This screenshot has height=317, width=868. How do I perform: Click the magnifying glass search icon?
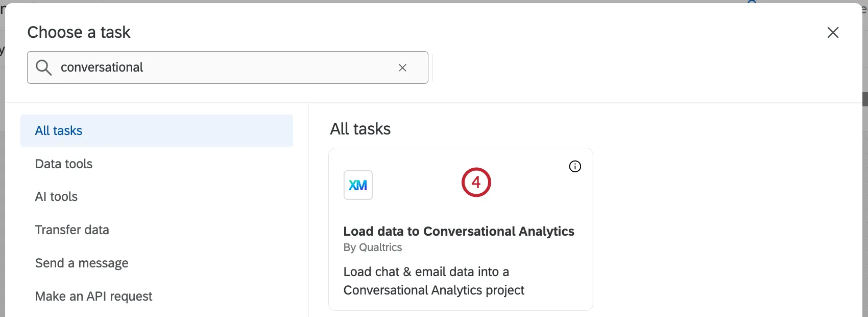click(x=44, y=67)
